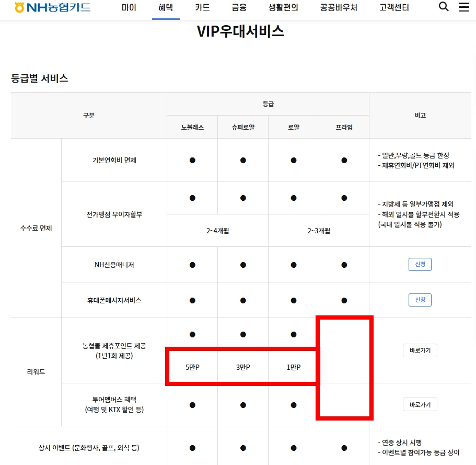Open the 공공바우처 menu
This screenshot has width=476, height=465.
(x=339, y=7)
